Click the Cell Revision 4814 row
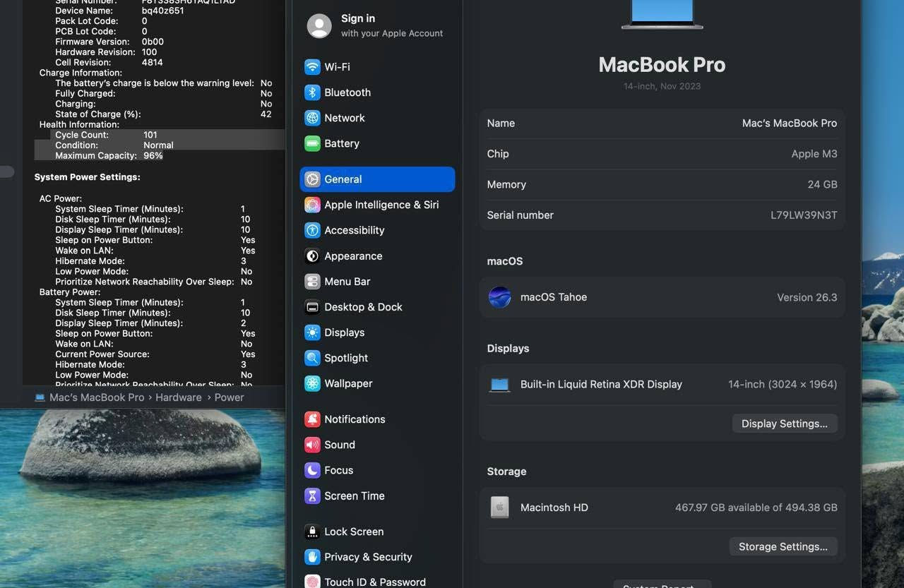 (x=109, y=62)
